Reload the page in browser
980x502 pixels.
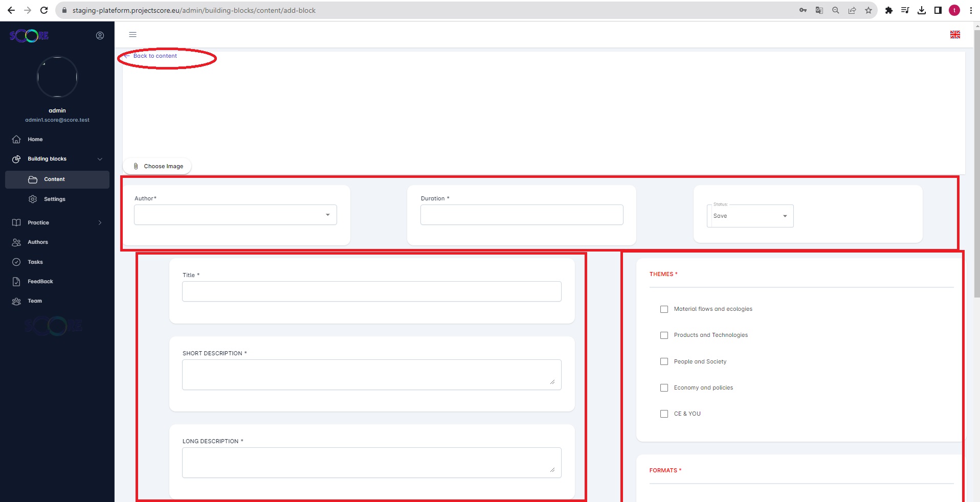(44, 10)
